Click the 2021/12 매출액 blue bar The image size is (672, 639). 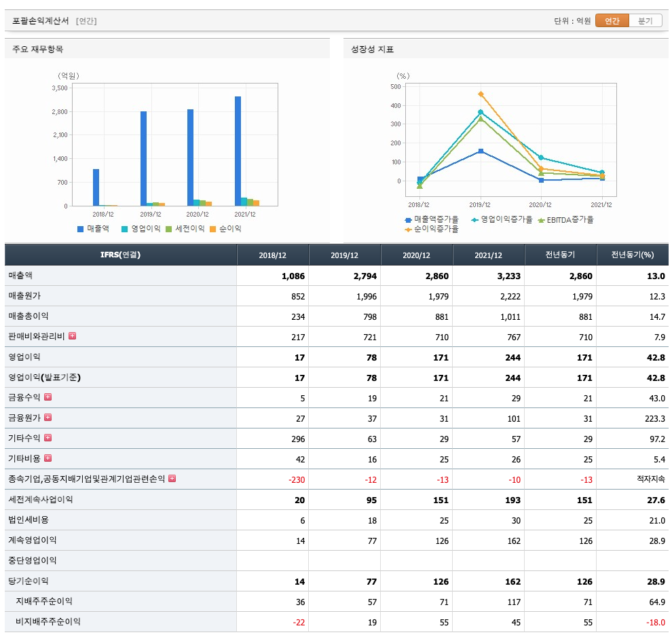(238, 151)
